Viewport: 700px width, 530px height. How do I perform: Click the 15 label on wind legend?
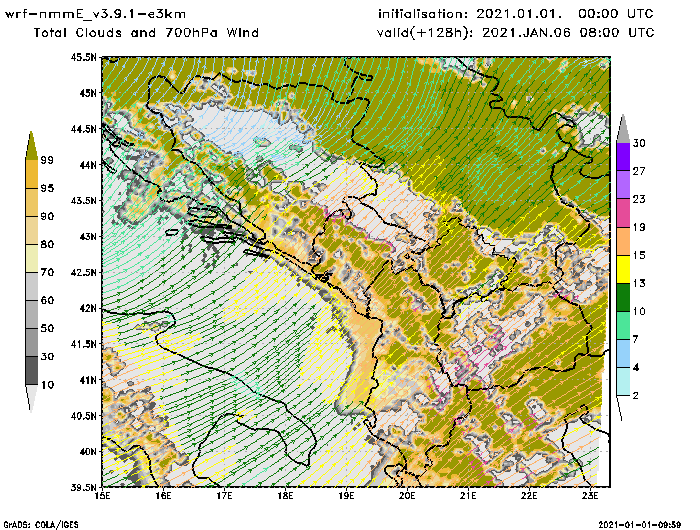tap(639, 255)
